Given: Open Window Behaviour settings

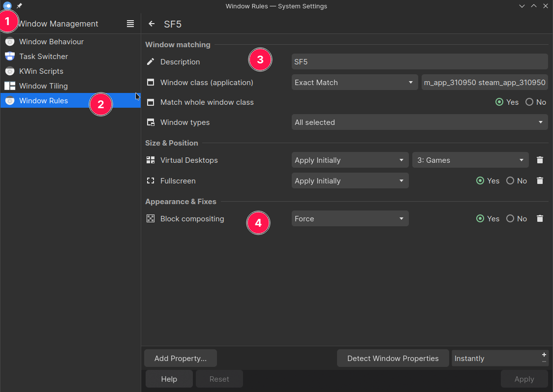Looking at the screenshot, I should [x=70, y=42].
